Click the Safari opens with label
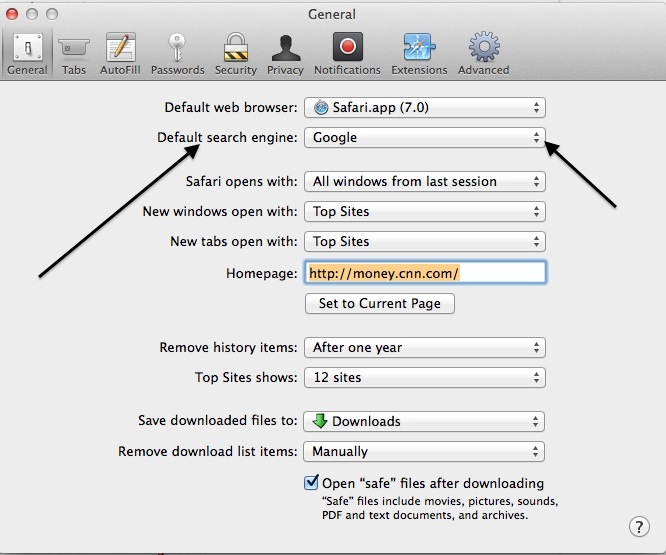The height and width of the screenshot is (555, 666). 242,182
